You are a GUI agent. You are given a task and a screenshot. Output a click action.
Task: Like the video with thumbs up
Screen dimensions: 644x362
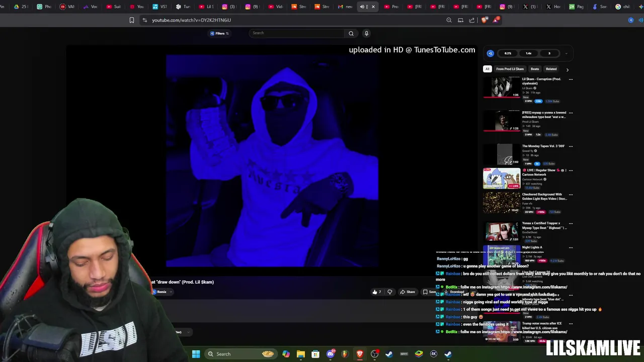tap(376, 292)
